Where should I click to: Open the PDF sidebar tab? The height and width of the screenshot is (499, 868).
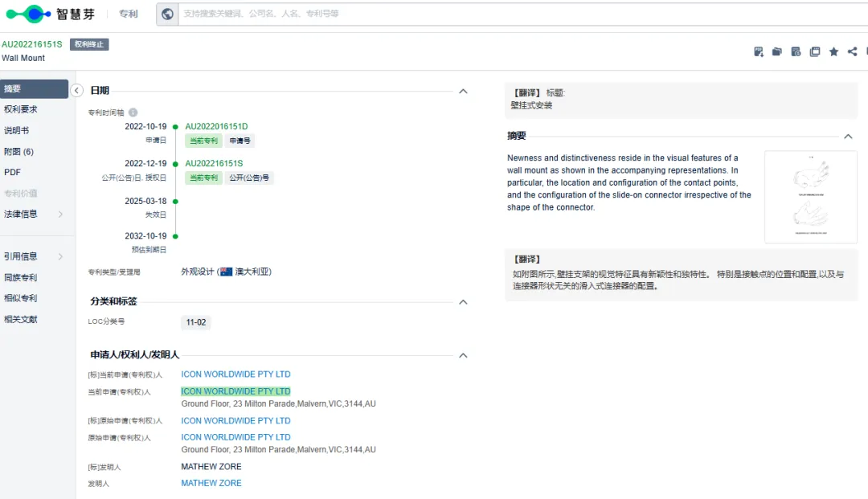pos(12,173)
